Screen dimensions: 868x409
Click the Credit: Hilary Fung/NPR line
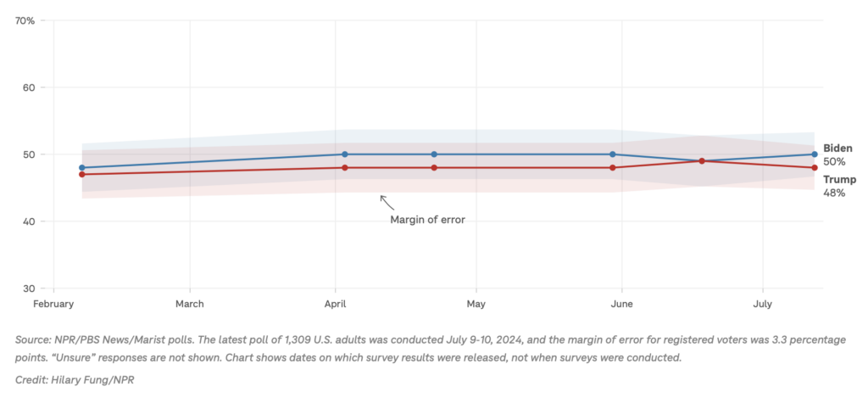click(74, 379)
